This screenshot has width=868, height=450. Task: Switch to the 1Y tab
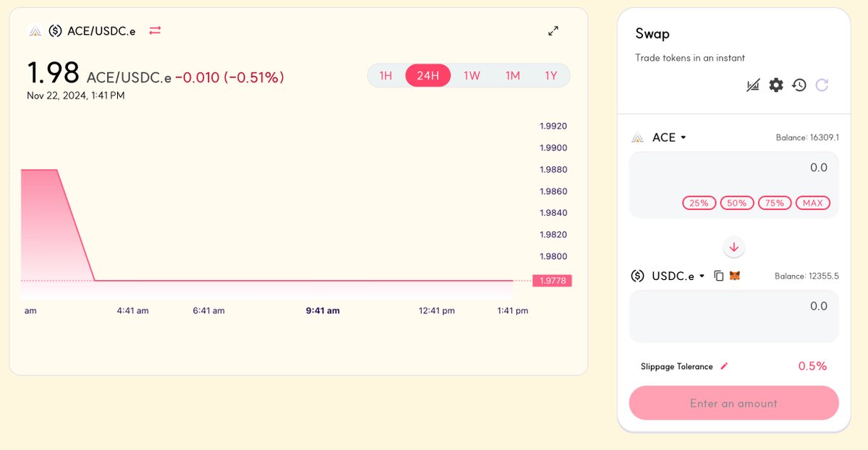point(551,75)
